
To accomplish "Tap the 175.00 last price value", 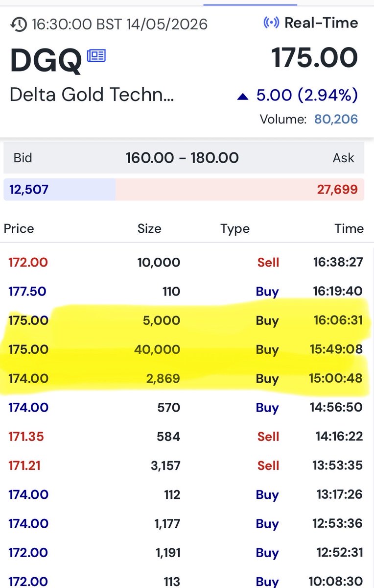I will [x=315, y=58].
